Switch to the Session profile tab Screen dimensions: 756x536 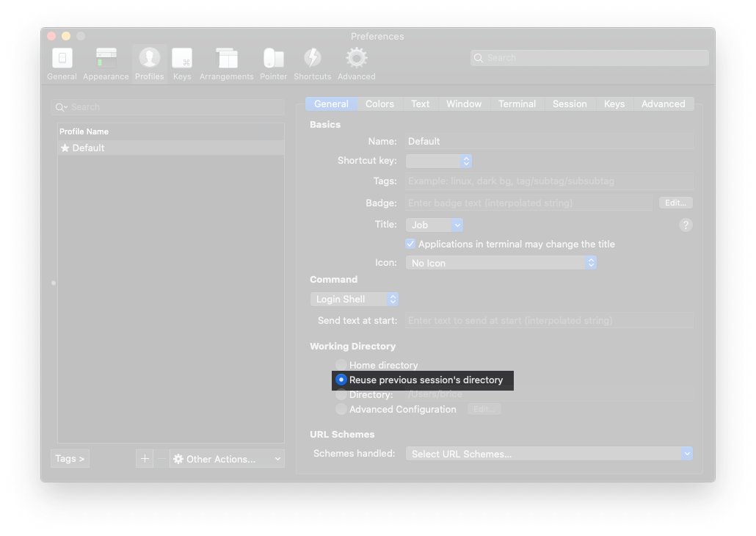tap(570, 104)
